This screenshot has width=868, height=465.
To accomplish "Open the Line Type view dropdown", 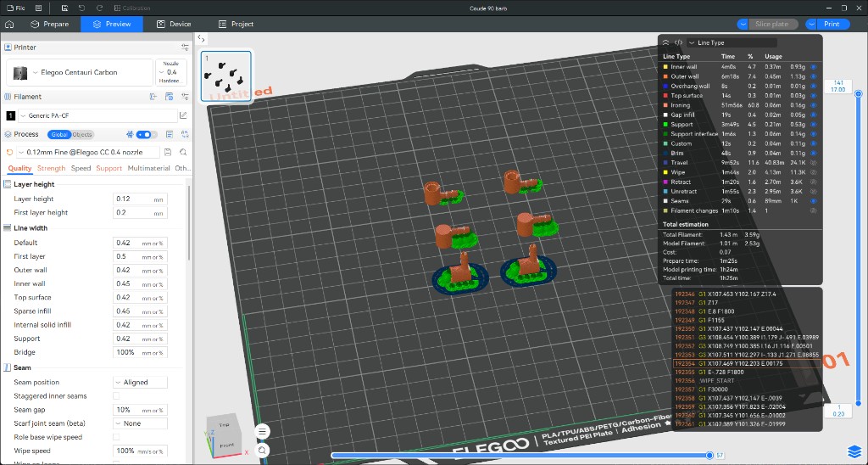I will pyautogui.click(x=732, y=42).
